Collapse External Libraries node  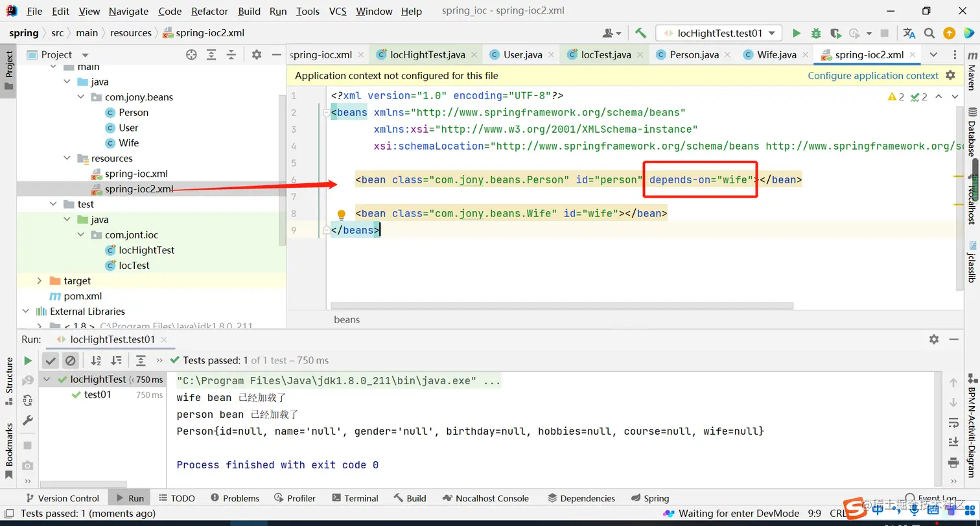[26, 312]
